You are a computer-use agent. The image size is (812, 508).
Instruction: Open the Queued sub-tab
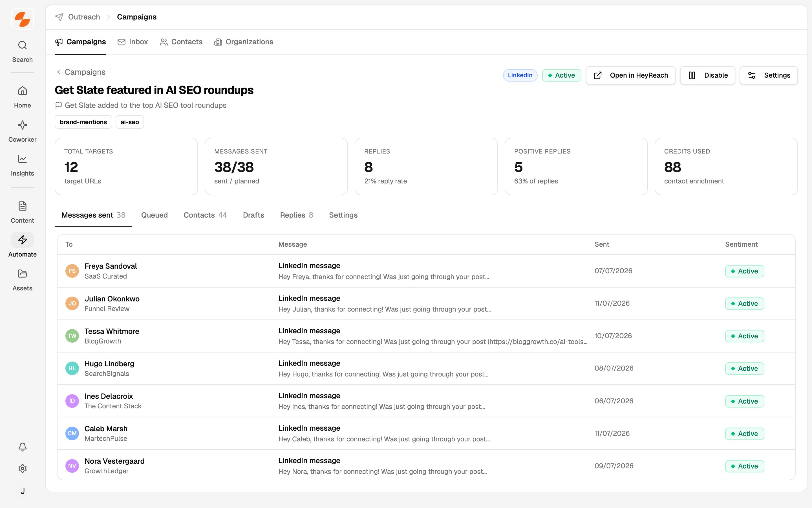point(154,215)
